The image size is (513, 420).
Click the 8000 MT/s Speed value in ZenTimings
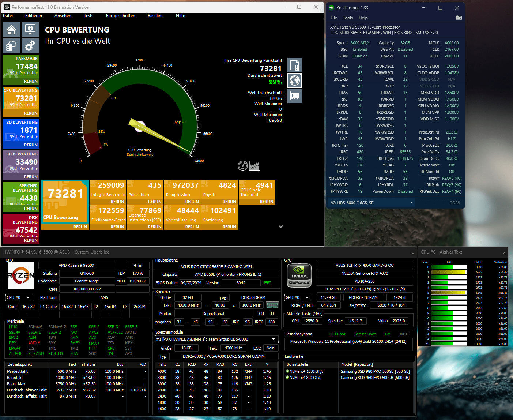(x=360, y=43)
